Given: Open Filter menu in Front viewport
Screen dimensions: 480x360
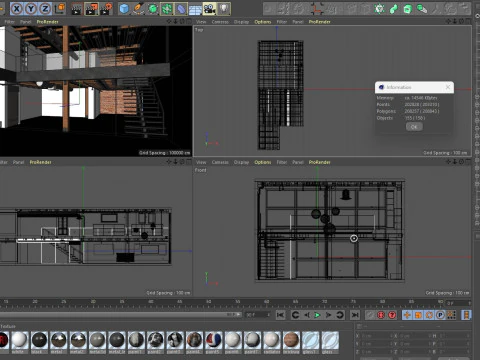Looking at the screenshot, I should [x=282, y=162].
